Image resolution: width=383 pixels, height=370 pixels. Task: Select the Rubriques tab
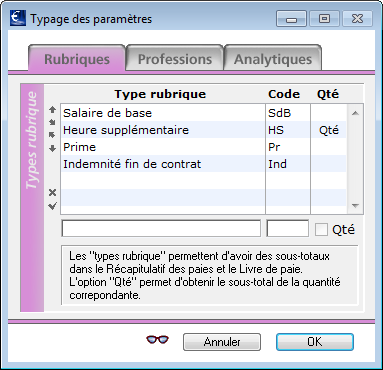coord(77,59)
